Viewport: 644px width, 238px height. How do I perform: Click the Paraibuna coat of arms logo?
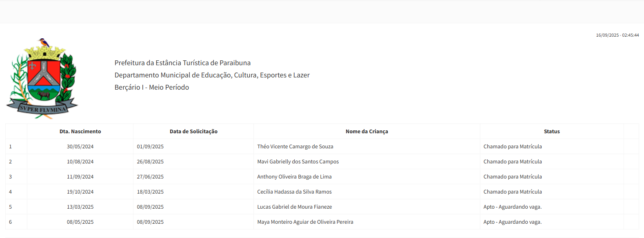point(42,79)
